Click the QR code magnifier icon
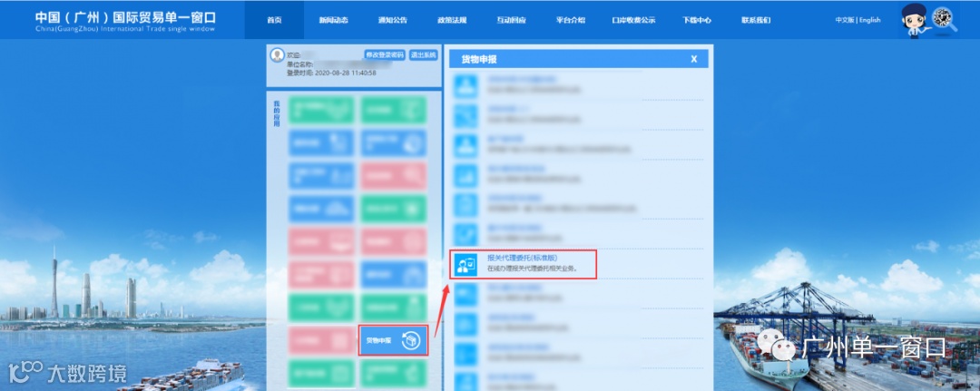Image resolution: width=980 pixels, height=391 pixels. pos(945,19)
